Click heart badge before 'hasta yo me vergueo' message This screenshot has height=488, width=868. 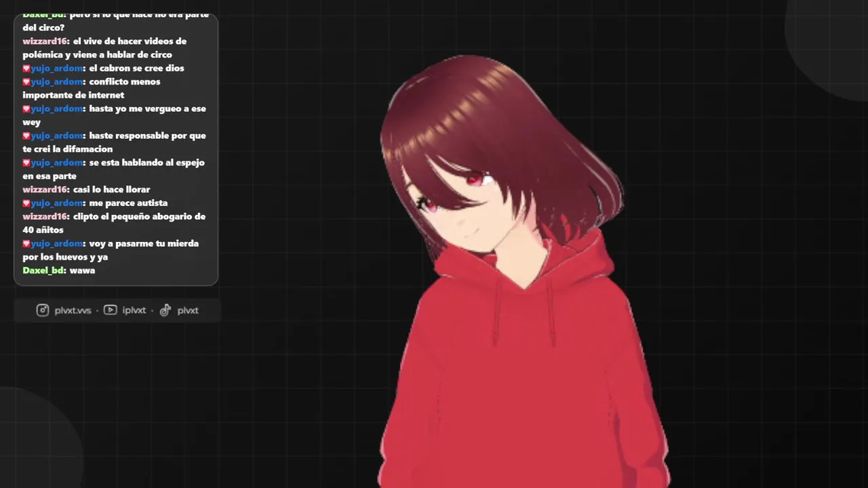point(26,109)
